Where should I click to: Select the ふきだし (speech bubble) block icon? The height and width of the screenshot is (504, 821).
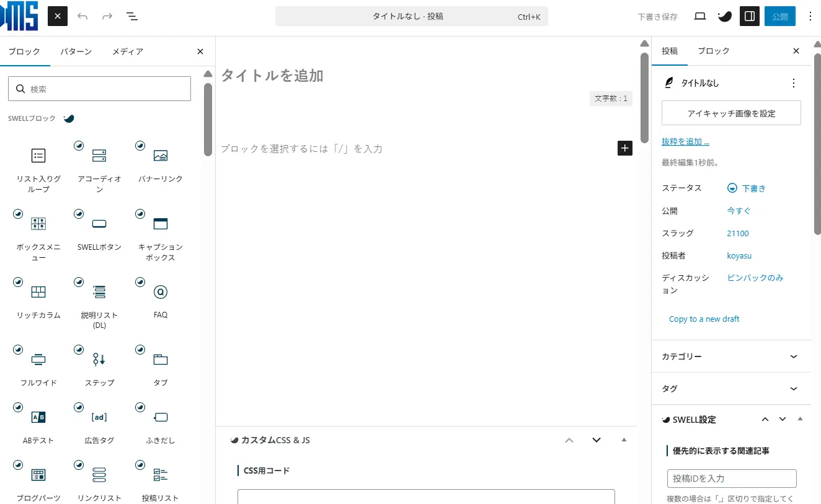coord(160,417)
